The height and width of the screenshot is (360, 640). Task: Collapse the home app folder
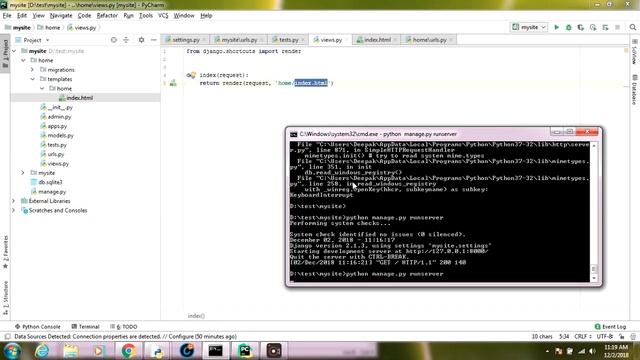(x=23, y=60)
